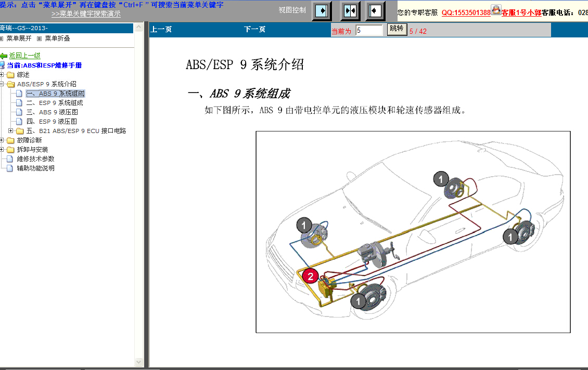Click the sidebar scrollbar down arrow

139,362
